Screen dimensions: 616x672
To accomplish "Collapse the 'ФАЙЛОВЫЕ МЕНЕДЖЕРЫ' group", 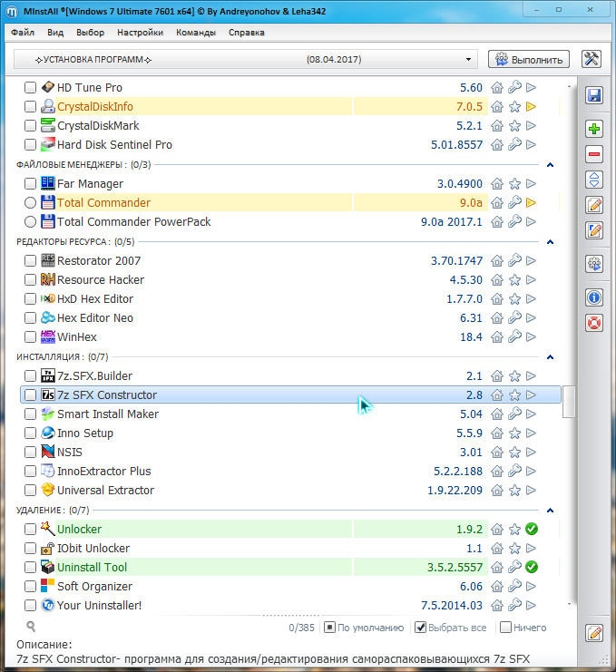I will (x=551, y=164).
